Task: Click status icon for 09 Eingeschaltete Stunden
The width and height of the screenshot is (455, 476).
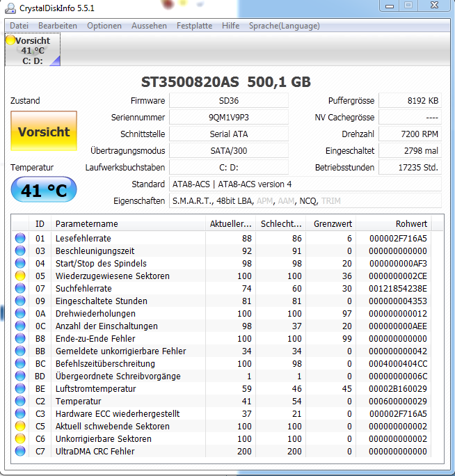Action: coord(20,301)
